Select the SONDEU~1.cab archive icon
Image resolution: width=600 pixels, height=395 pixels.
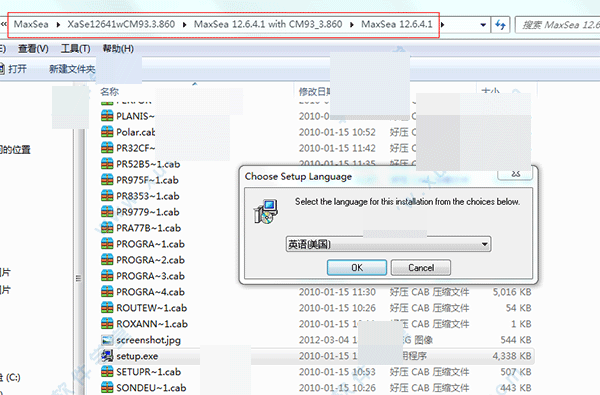pos(107,387)
